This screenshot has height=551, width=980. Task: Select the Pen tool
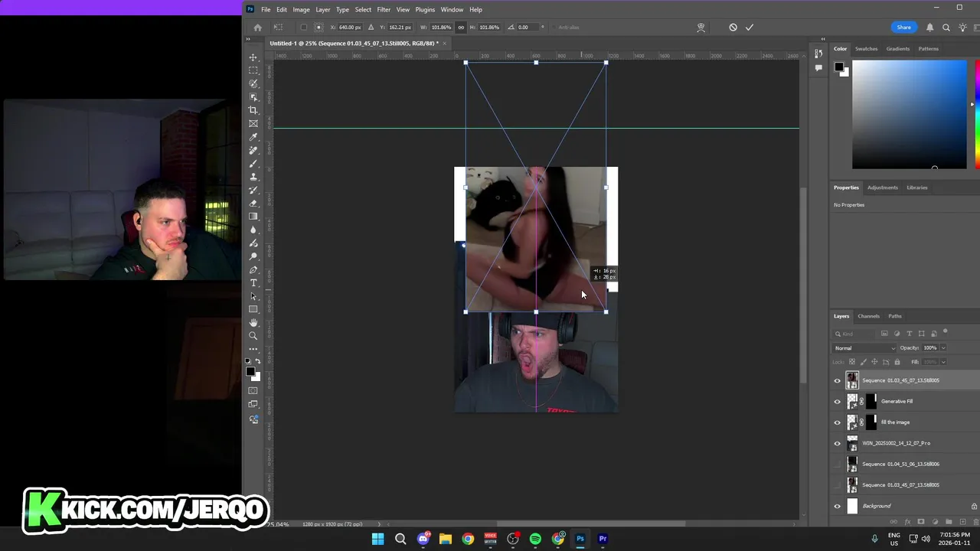pos(253,269)
